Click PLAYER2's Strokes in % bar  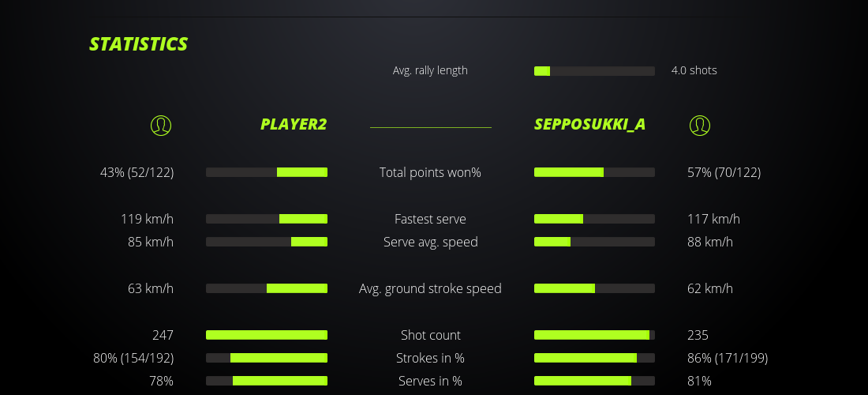click(x=267, y=358)
